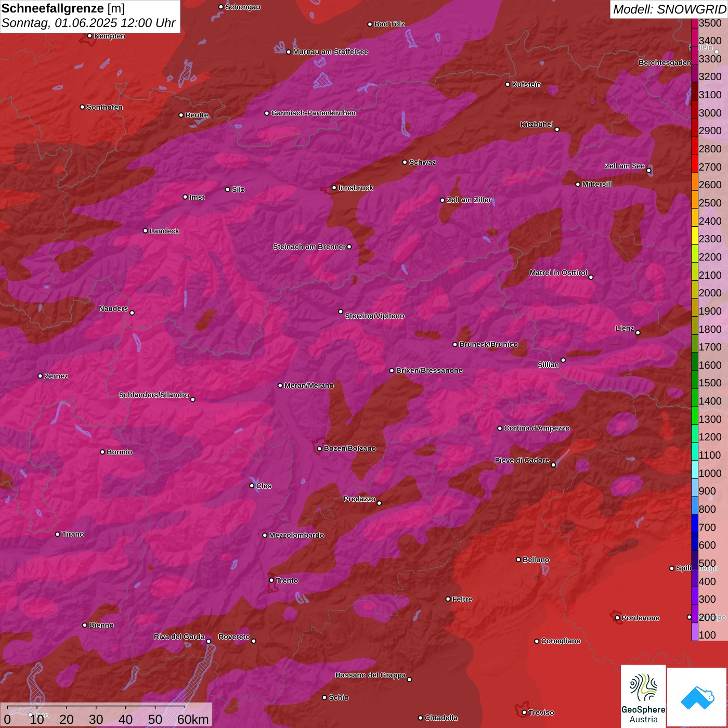
Task: Pick the 400 m purple legend swatch
Action: pos(695,578)
